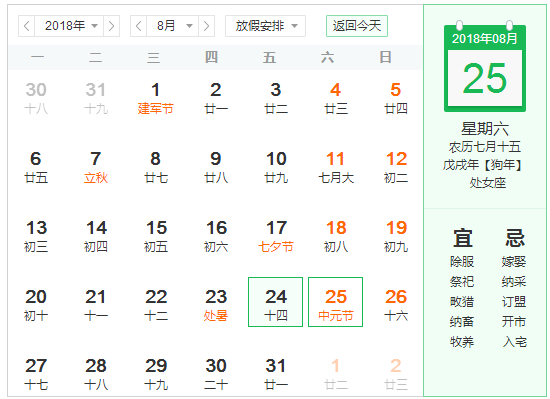
Task: Select August 30 二十
Action: coord(216,374)
